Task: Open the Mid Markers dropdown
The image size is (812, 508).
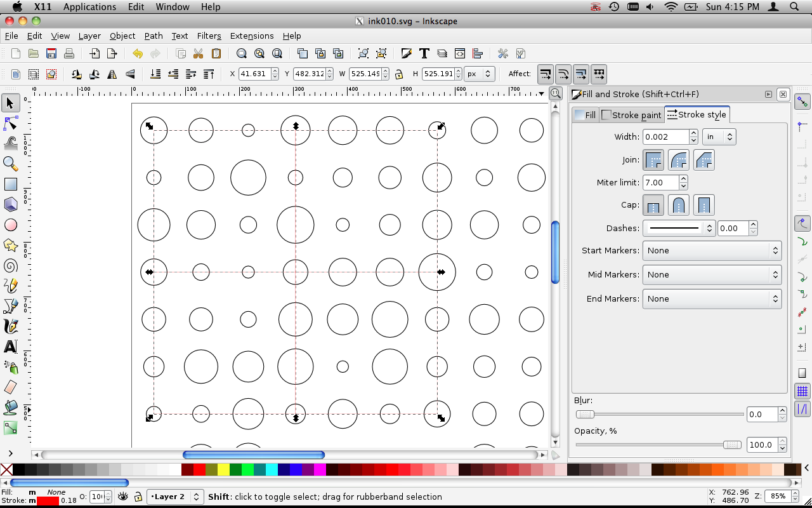Action: [712, 275]
